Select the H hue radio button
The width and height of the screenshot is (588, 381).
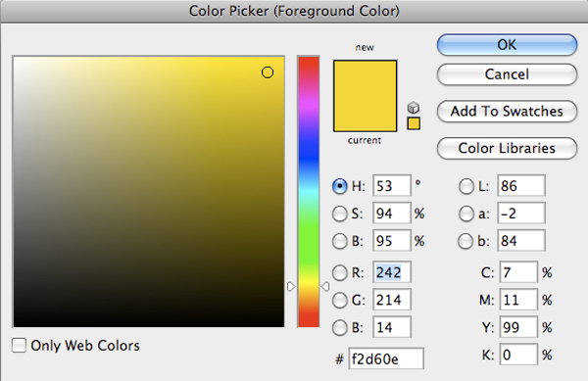[340, 186]
